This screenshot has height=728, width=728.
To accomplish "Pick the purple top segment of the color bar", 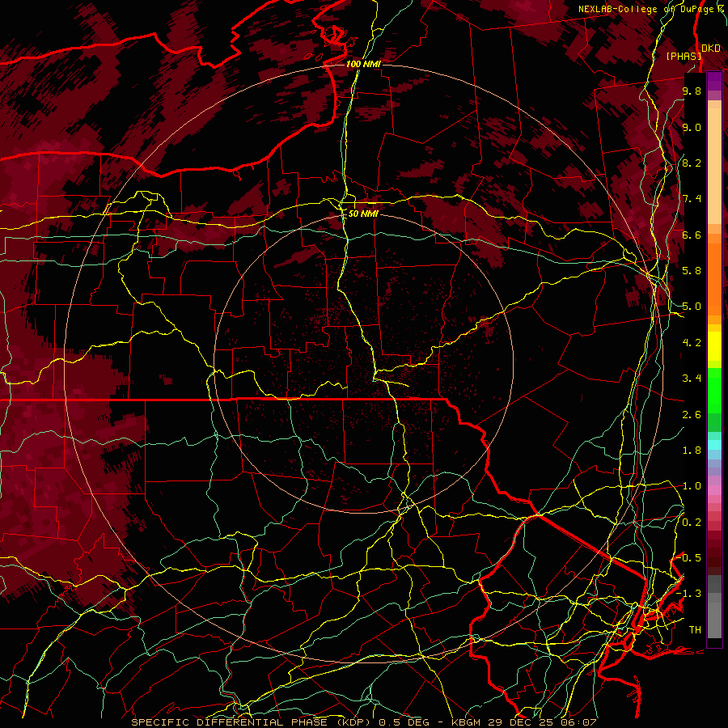I will coord(714,81).
